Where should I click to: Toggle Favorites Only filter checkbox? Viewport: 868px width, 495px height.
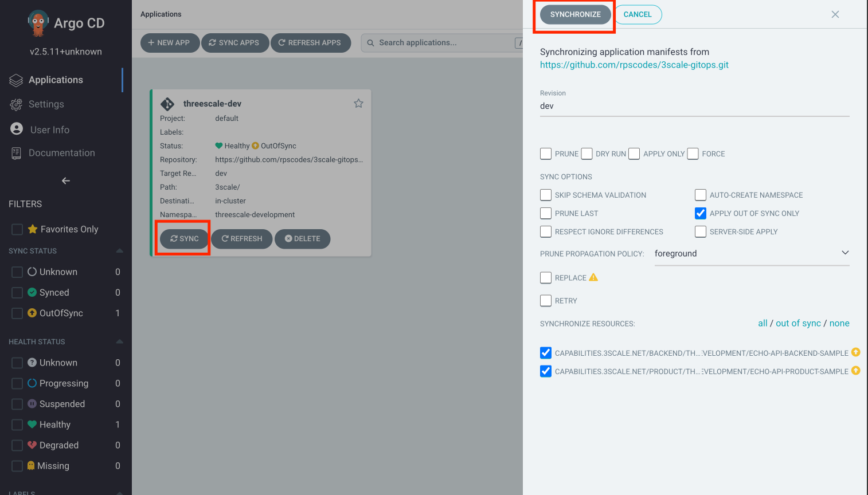coord(17,229)
